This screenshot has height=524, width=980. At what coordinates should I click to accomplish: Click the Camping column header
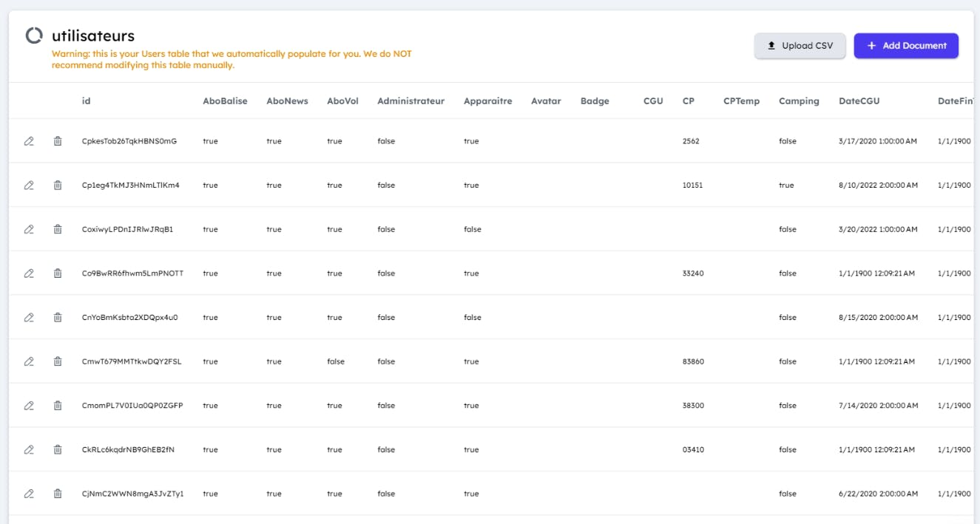799,101
